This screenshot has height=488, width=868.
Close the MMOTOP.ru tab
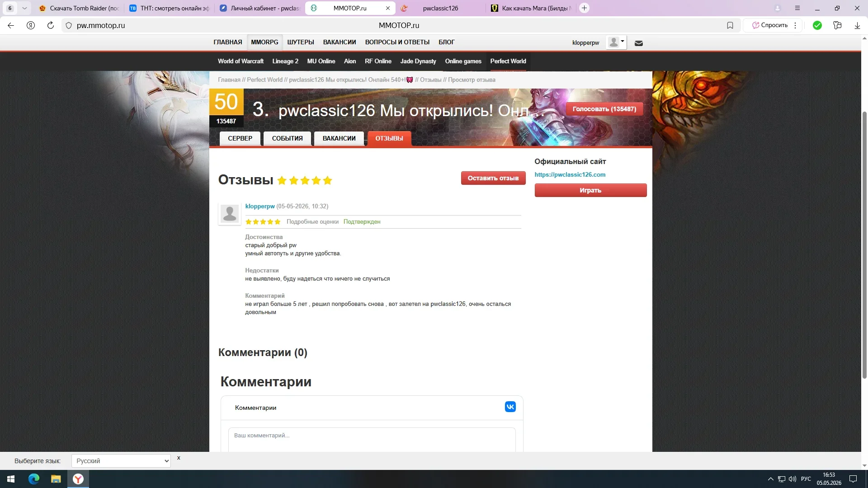pyautogui.click(x=388, y=8)
